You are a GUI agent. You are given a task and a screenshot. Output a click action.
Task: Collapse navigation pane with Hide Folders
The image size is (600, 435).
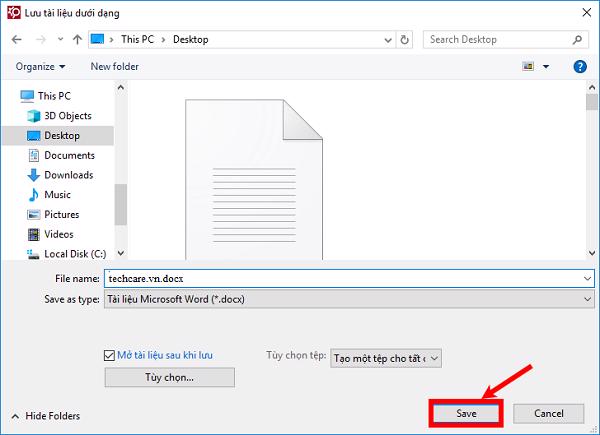(x=45, y=416)
